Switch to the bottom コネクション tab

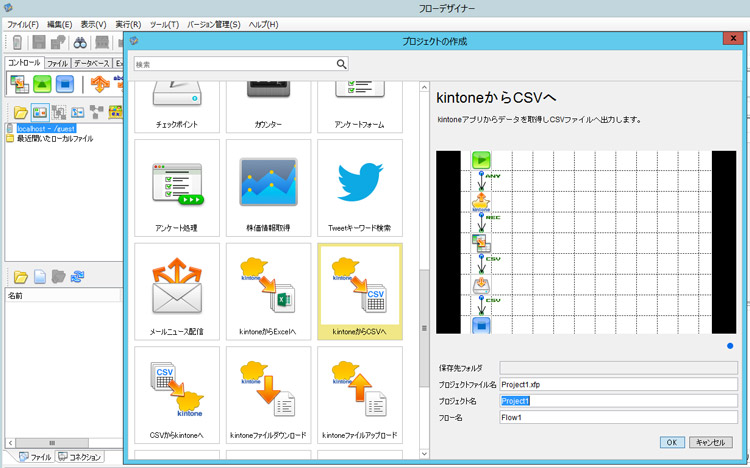(x=79, y=457)
